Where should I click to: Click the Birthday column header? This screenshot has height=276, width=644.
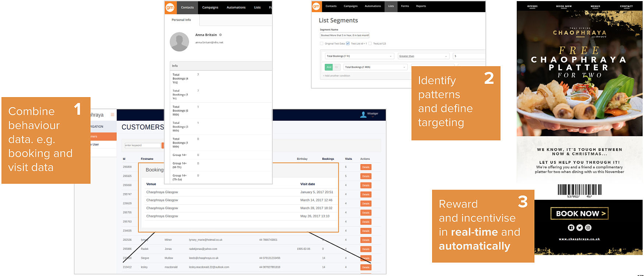point(302,159)
